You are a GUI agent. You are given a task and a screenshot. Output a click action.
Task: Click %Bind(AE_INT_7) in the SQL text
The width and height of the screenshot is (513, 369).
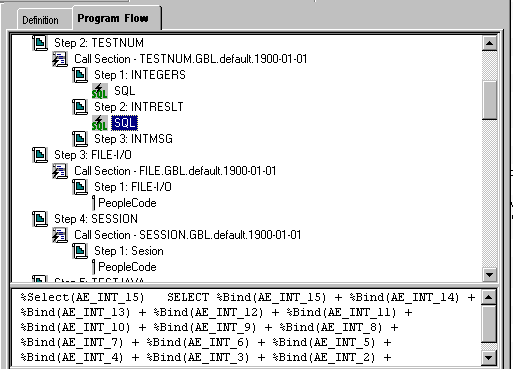(72, 342)
